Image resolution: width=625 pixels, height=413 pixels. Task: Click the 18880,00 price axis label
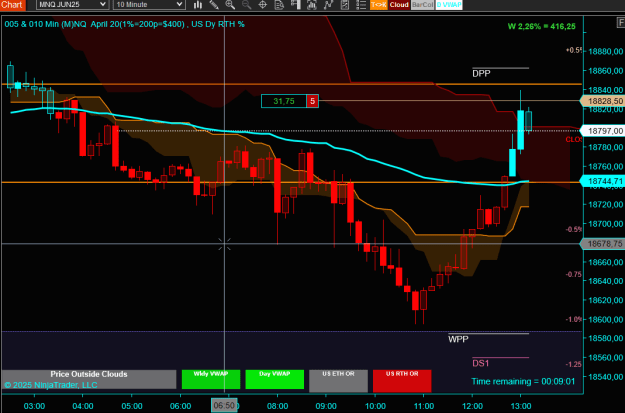tap(605, 51)
